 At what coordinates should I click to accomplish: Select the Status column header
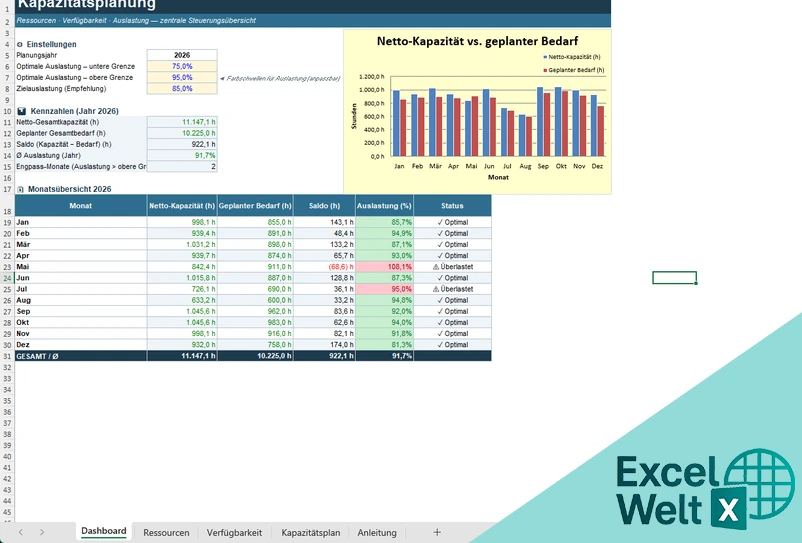[x=452, y=206]
